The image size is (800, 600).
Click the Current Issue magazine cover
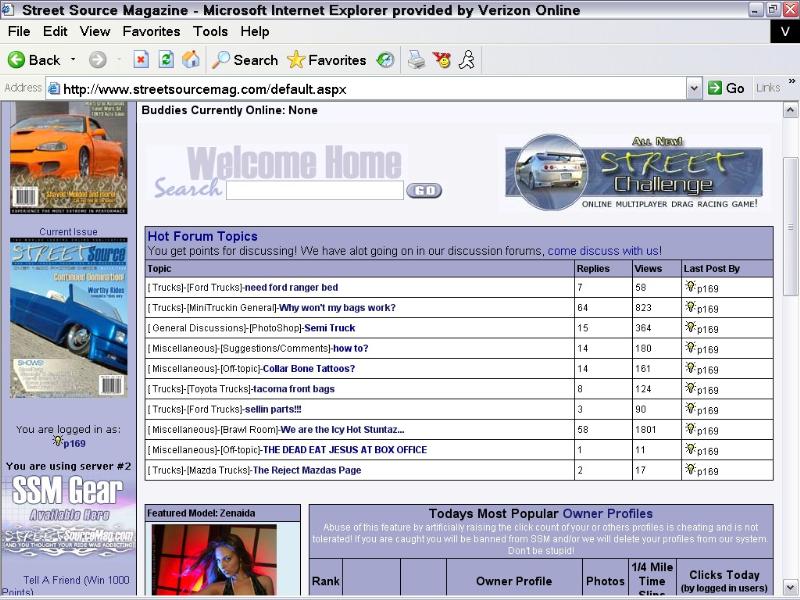coord(68,318)
